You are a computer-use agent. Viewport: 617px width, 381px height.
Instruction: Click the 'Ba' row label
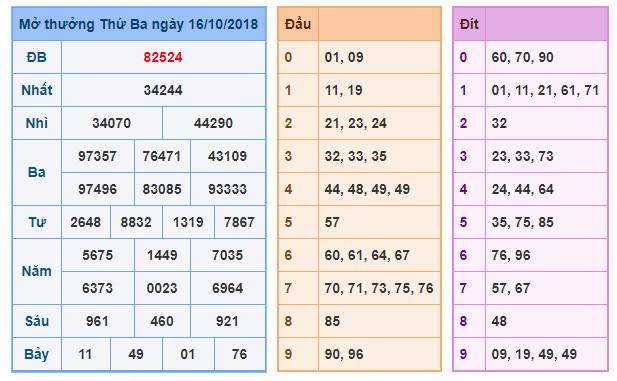tap(37, 172)
